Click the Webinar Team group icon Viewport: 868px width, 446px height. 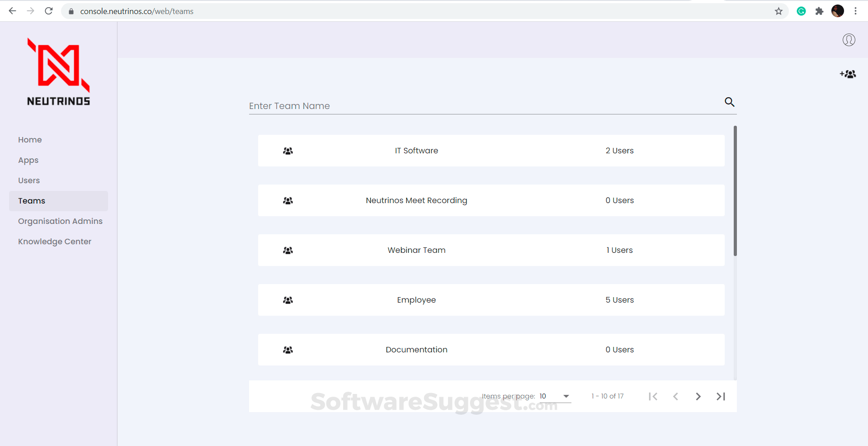(288, 250)
